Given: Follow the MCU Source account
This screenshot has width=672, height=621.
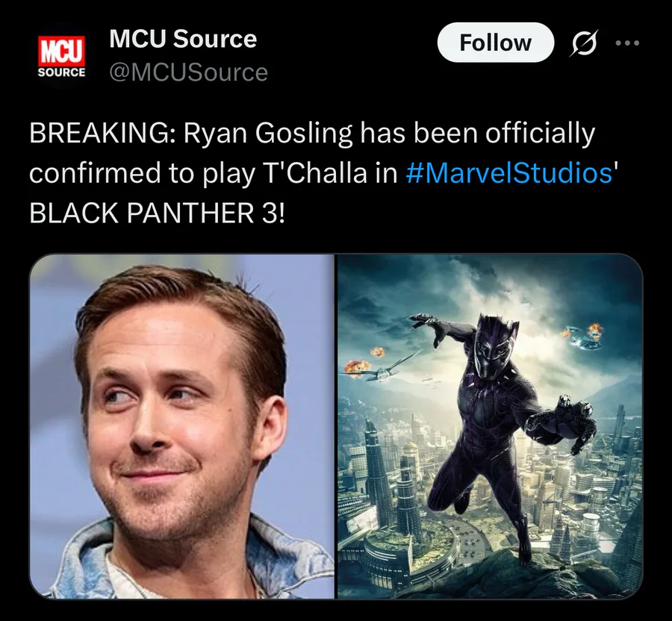Looking at the screenshot, I should (496, 43).
